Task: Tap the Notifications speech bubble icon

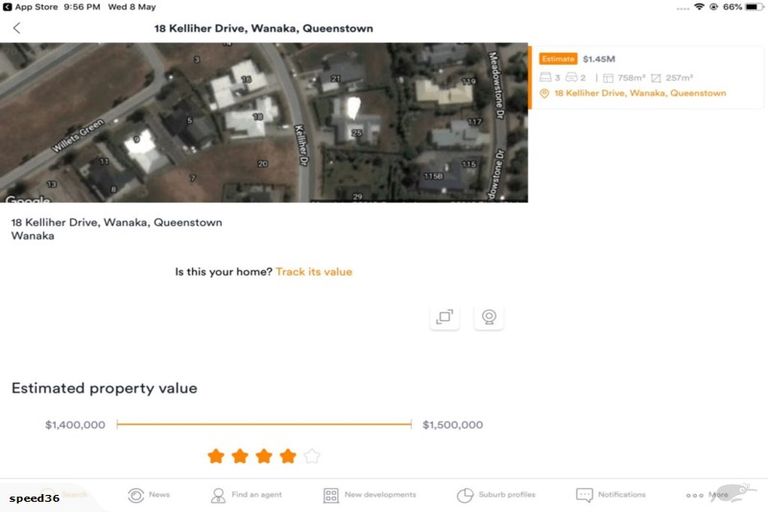Action: click(584, 495)
